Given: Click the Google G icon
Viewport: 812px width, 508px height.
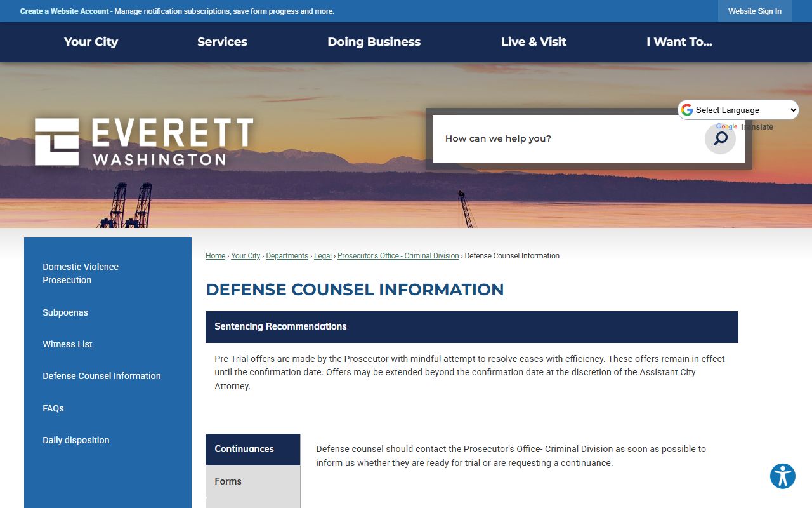Looking at the screenshot, I should [687, 110].
